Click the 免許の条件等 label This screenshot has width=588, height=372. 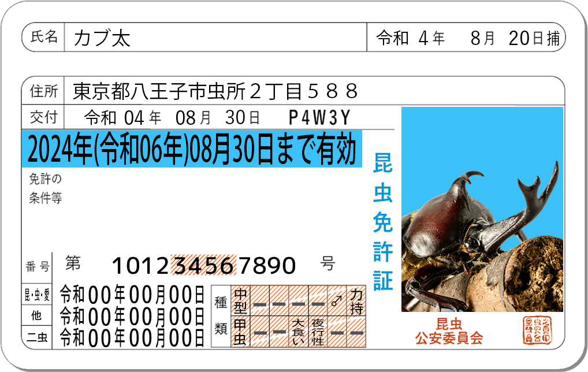tap(45, 188)
